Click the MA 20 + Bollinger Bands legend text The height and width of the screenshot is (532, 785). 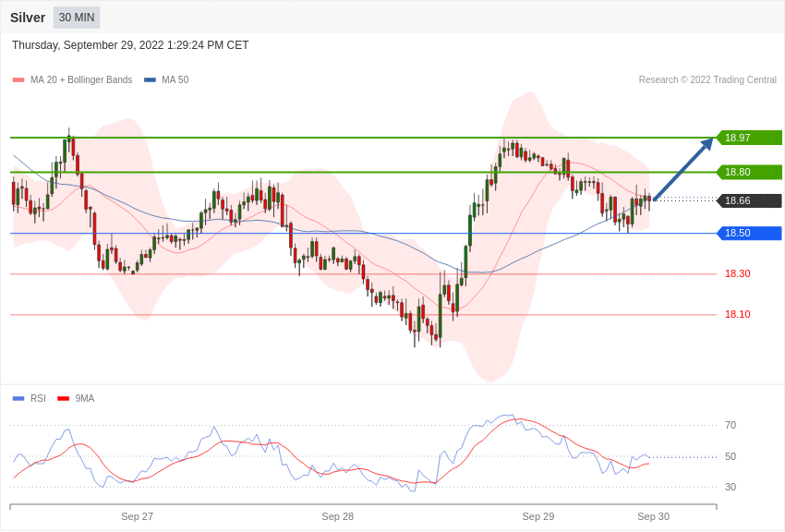click(81, 80)
